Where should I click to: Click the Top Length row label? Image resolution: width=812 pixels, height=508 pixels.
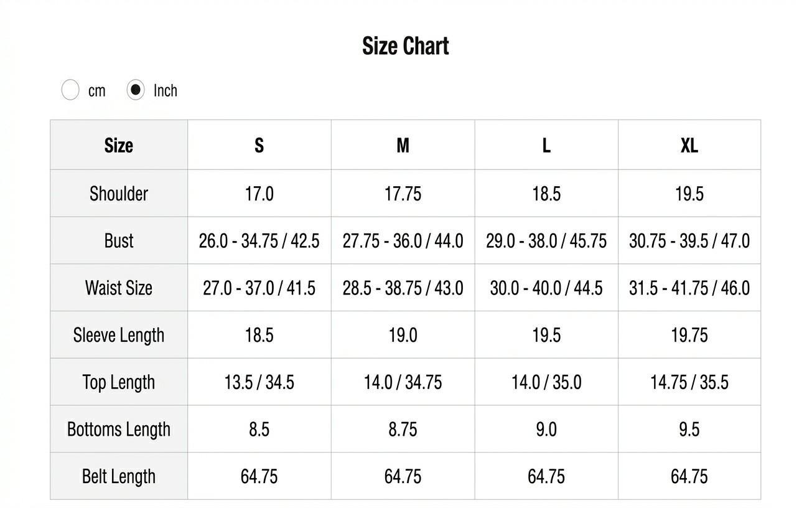tap(119, 382)
